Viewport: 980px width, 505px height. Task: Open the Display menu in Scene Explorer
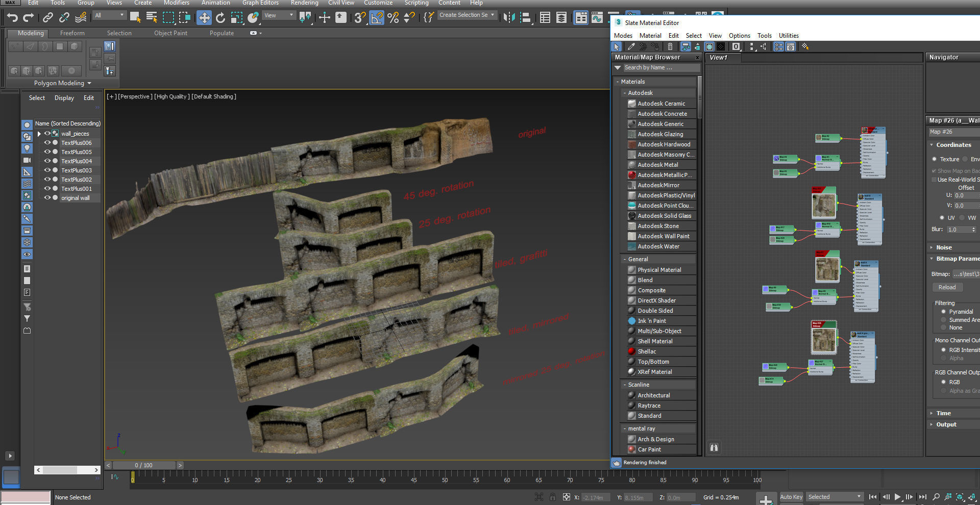[x=64, y=98]
